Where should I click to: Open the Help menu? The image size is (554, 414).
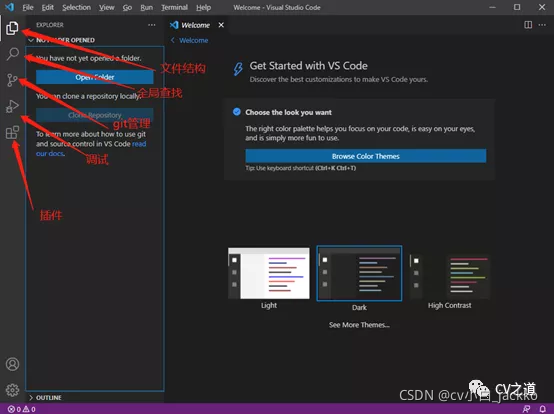pos(204,7)
